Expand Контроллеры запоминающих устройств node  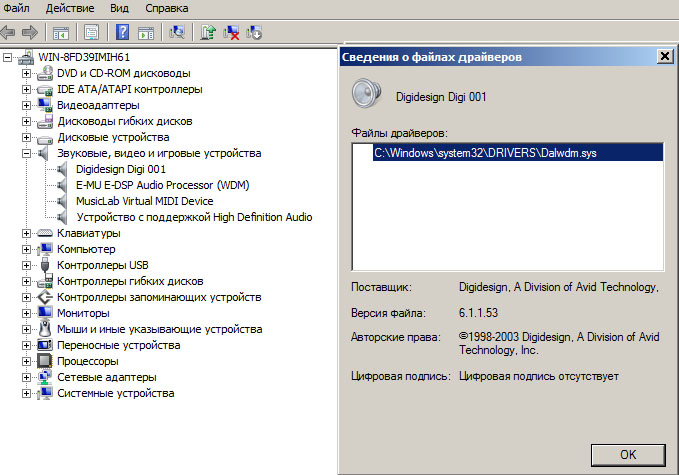(x=26, y=297)
